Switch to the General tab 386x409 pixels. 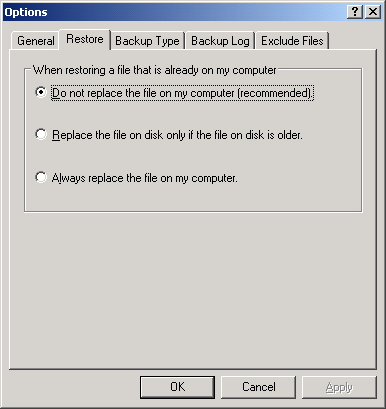(36, 41)
